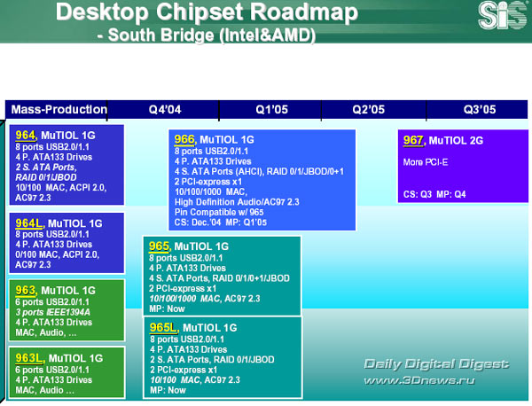The height and width of the screenshot is (406, 532).
Task: Select the Mass-Production column header
Action: [57, 110]
